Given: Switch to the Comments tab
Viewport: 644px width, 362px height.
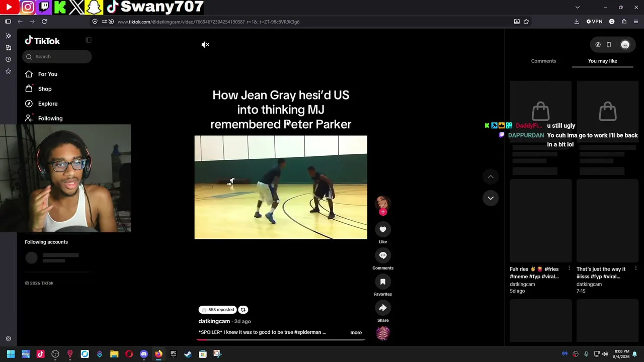Looking at the screenshot, I should [543, 61].
